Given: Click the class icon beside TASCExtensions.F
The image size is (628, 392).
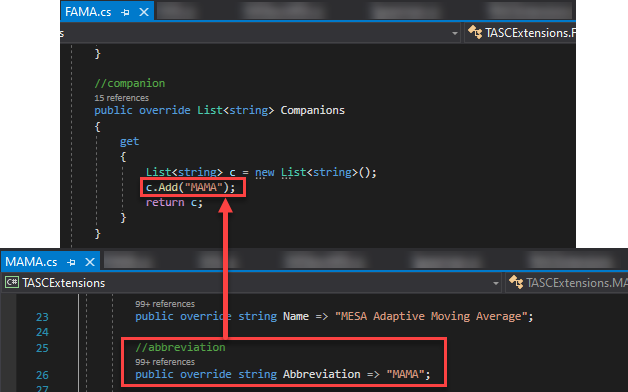Looking at the screenshot, I should [475, 32].
